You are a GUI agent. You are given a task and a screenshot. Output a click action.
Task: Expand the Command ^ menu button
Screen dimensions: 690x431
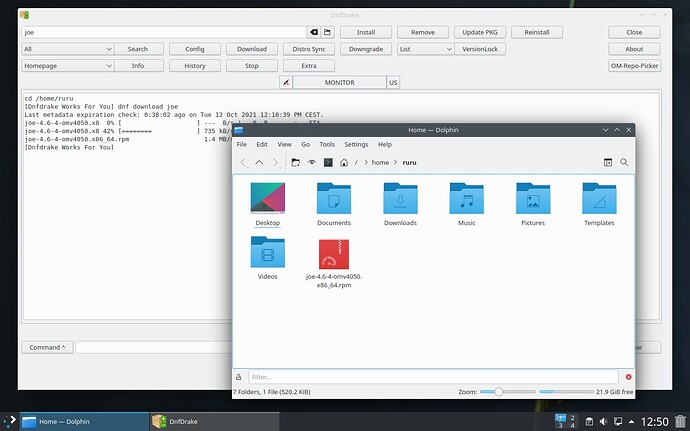tap(47, 347)
